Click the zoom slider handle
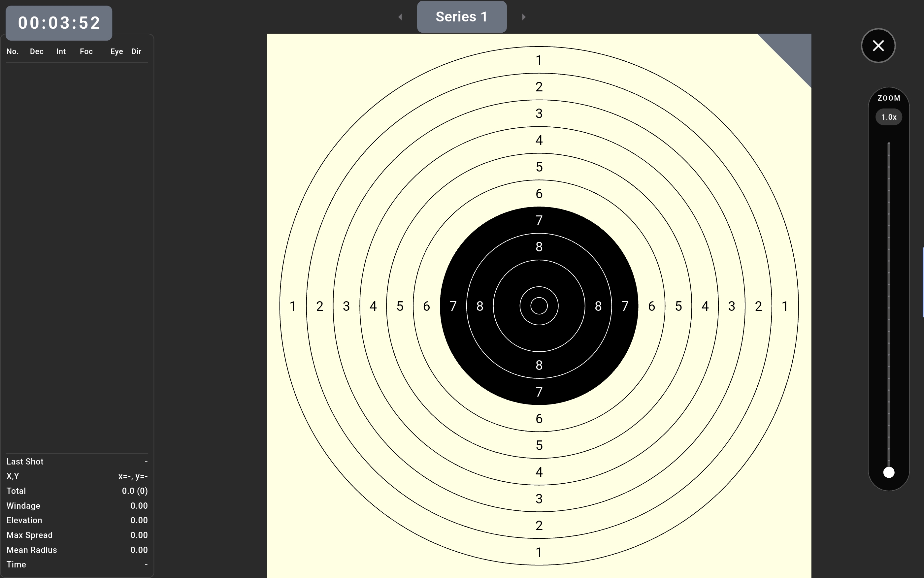This screenshot has height=578, width=924. point(889,472)
